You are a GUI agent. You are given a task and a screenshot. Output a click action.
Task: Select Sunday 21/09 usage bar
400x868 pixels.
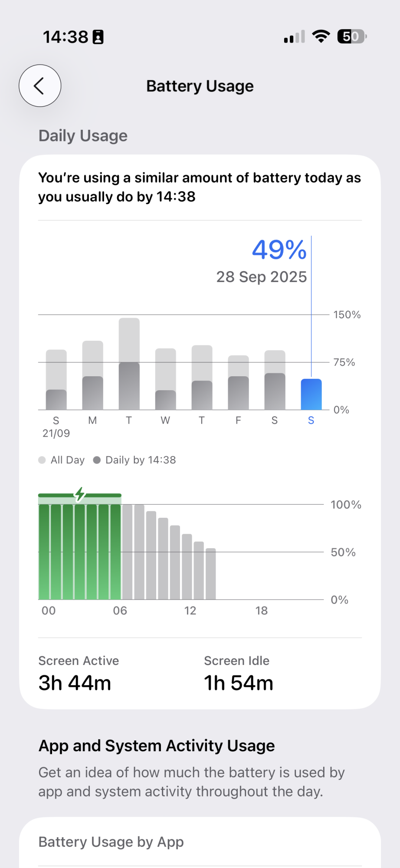coord(56,380)
